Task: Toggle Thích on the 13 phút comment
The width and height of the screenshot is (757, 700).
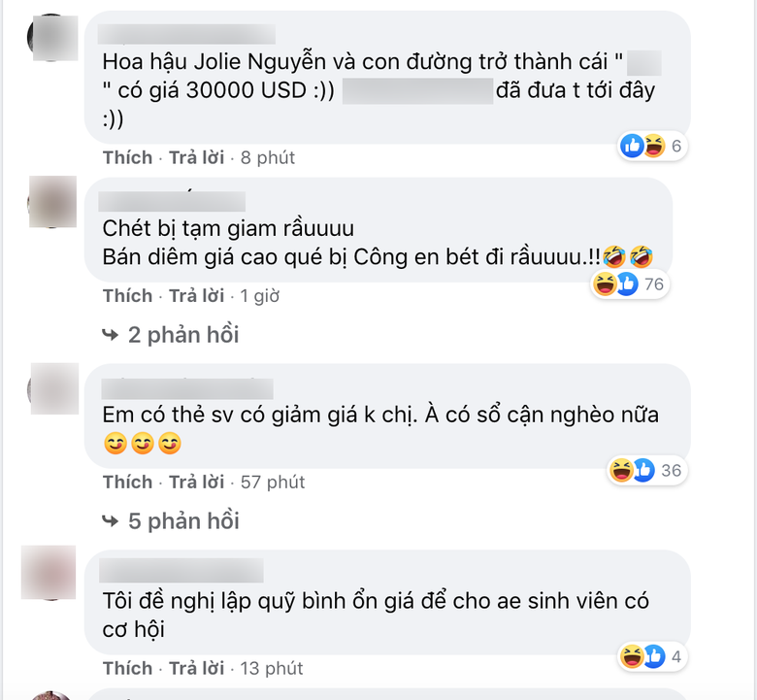Action: [x=127, y=669]
